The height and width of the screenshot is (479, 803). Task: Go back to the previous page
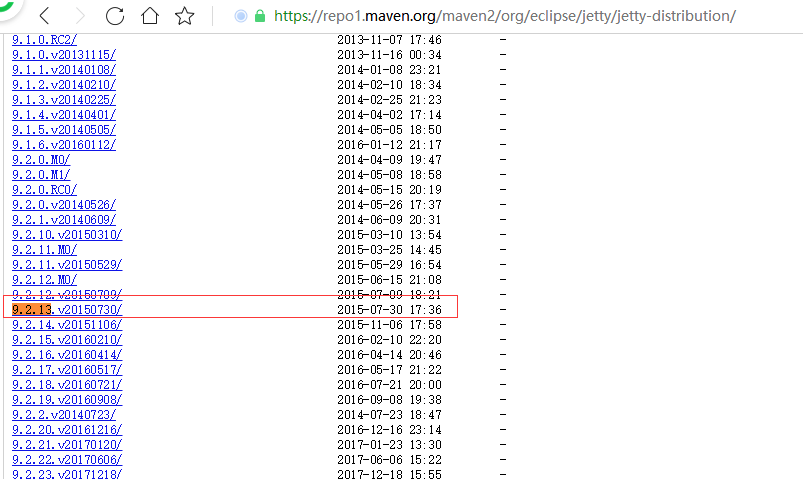tap(45, 16)
